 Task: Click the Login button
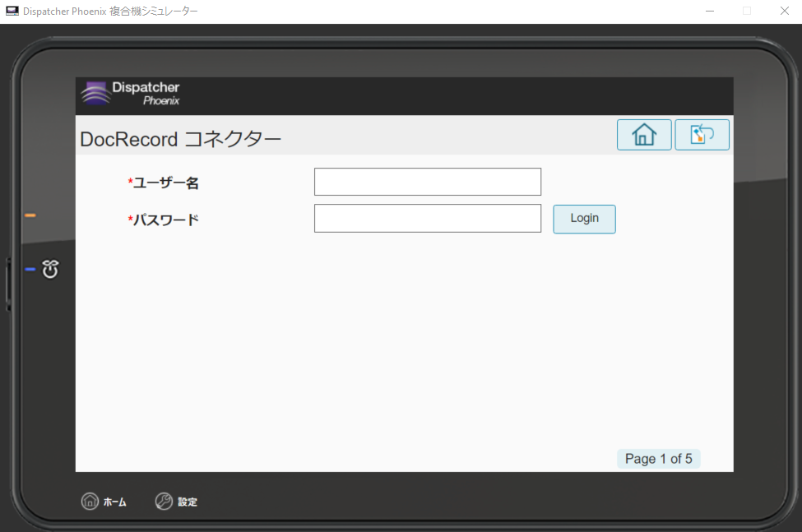[x=584, y=219]
